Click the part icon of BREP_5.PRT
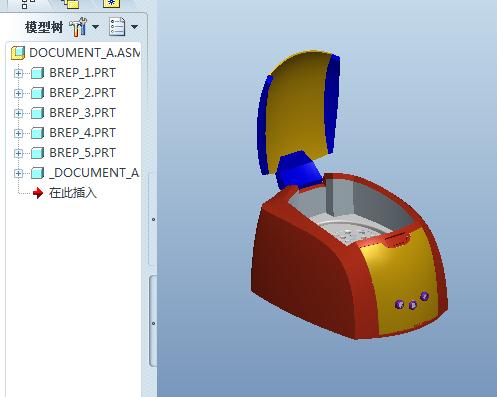 point(37,153)
